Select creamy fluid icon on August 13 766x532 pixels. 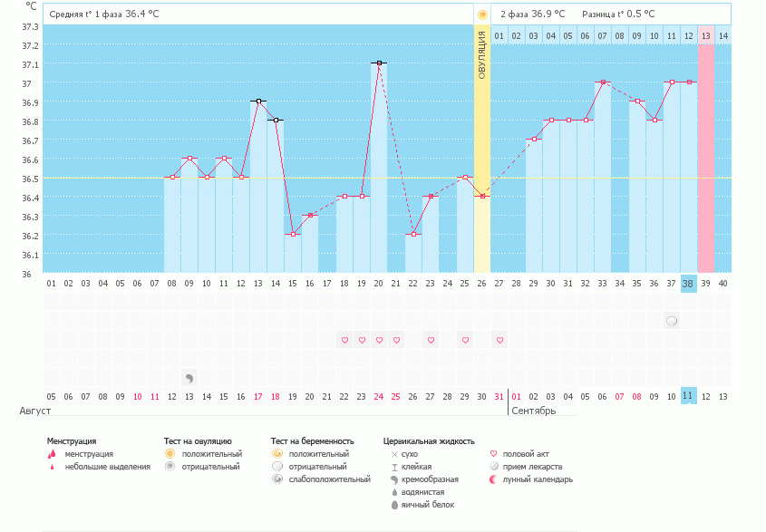pos(189,377)
